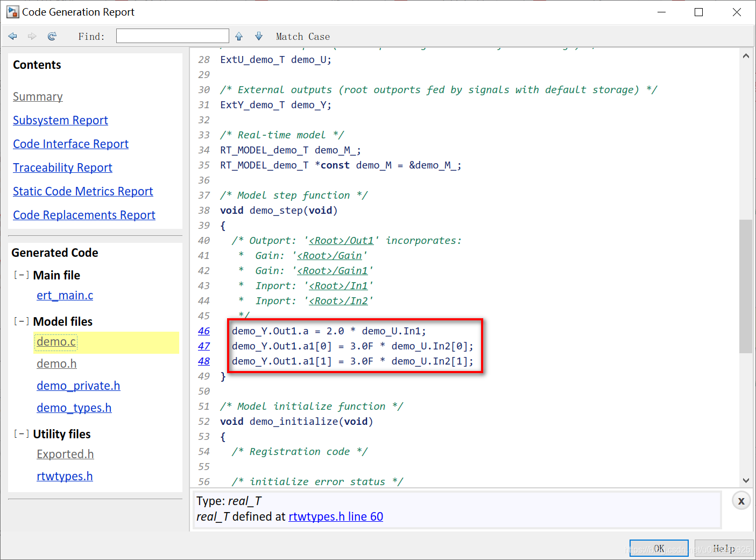Click the OK button
This screenshot has height=560, width=756.
pyautogui.click(x=659, y=548)
